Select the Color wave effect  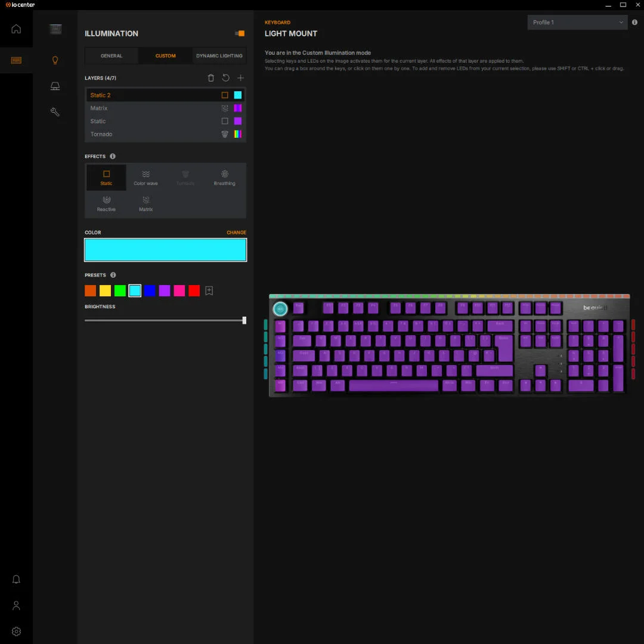146,178
